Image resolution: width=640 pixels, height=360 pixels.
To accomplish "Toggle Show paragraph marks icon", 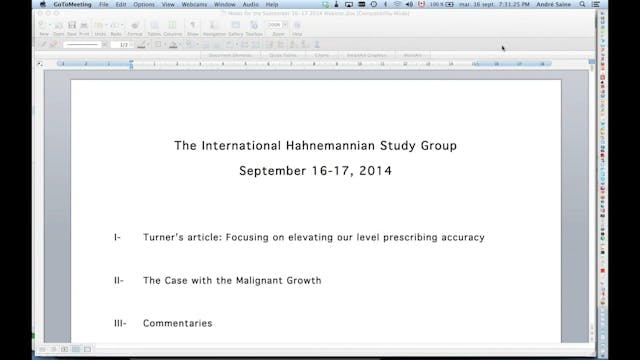I will (193, 26).
